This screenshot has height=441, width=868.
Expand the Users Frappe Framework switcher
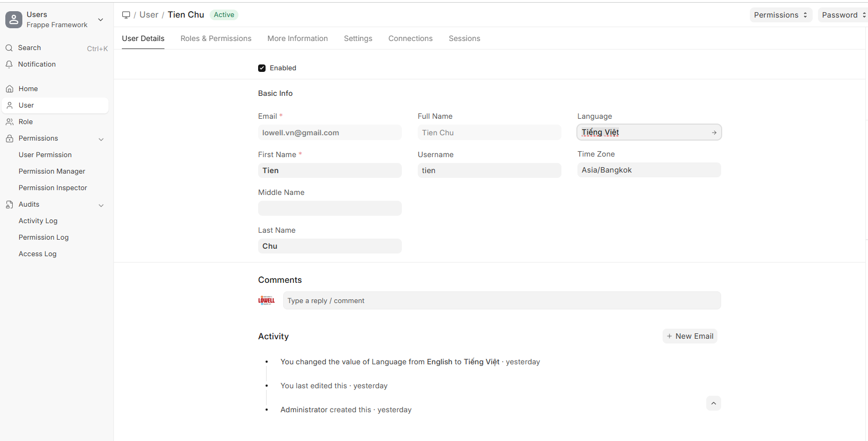(101, 20)
